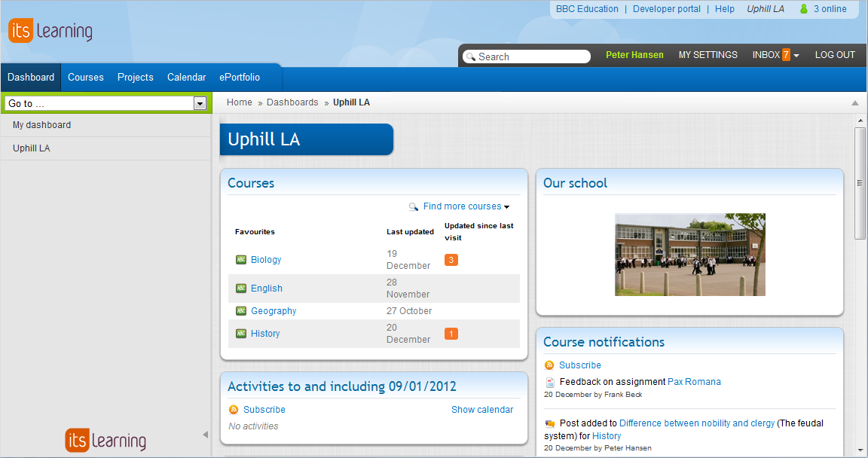Click RSS icon in Activities panel

[x=234, y=410]
